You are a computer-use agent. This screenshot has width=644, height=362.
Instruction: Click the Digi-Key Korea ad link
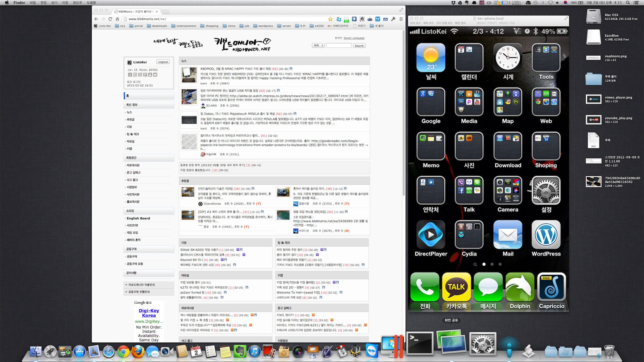tap(149, 313)
